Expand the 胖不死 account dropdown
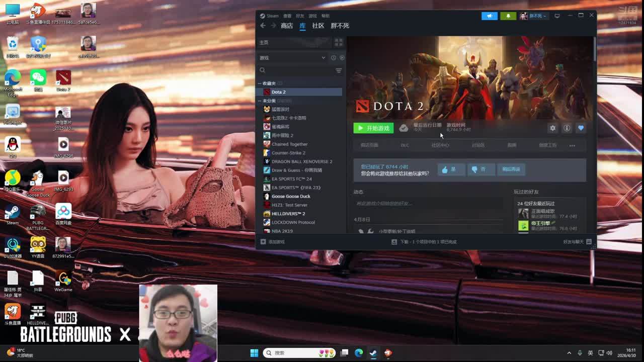644x362 pixels. pyautogui.click(x=534, y=16)
